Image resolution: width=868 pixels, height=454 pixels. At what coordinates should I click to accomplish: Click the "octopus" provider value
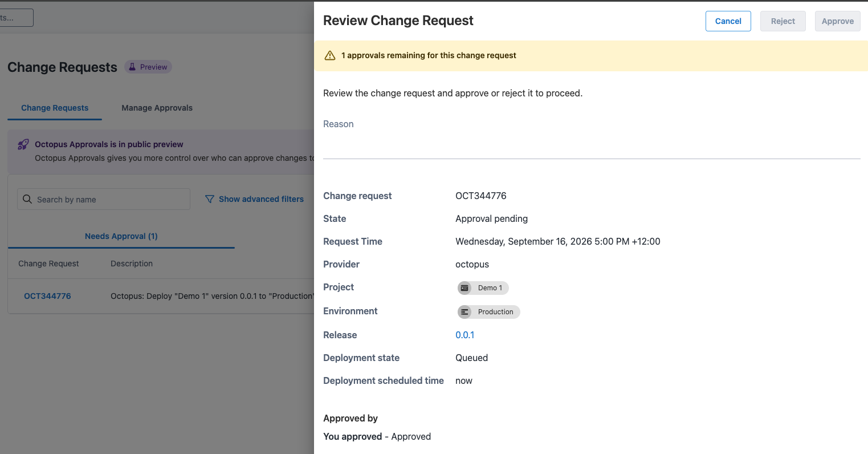coord(472,264)
